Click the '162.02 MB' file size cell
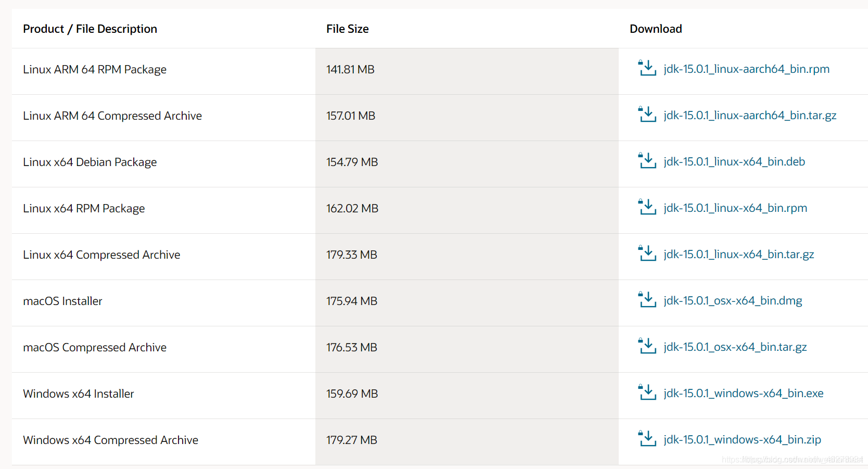Image resolution: width=868 pixels, height=469 pixels. tap(467, 210)
